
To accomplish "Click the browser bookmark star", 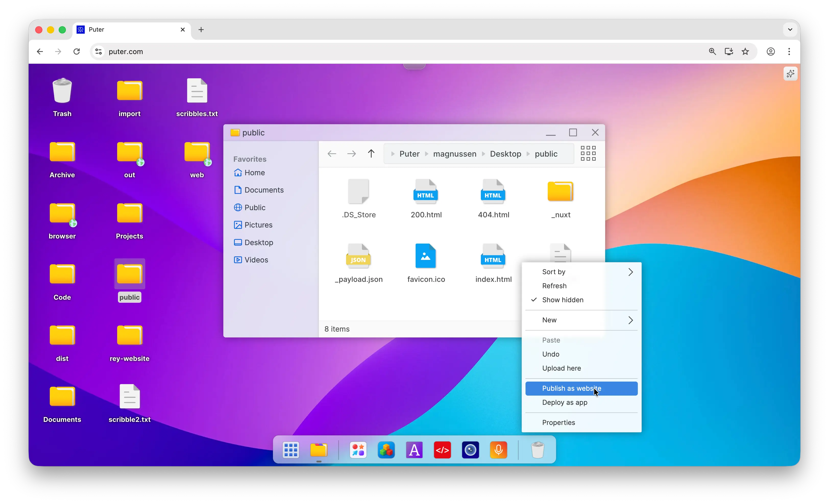I will tap(746, 52).
